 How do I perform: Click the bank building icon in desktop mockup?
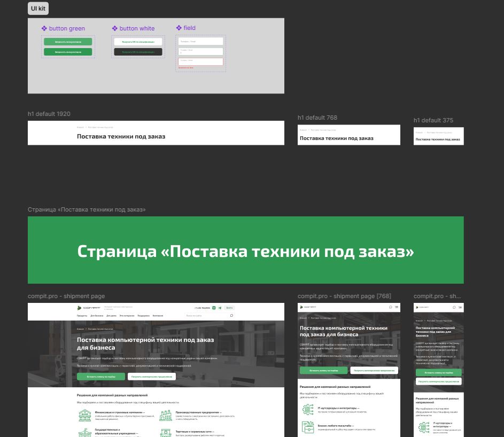(84, 415)
